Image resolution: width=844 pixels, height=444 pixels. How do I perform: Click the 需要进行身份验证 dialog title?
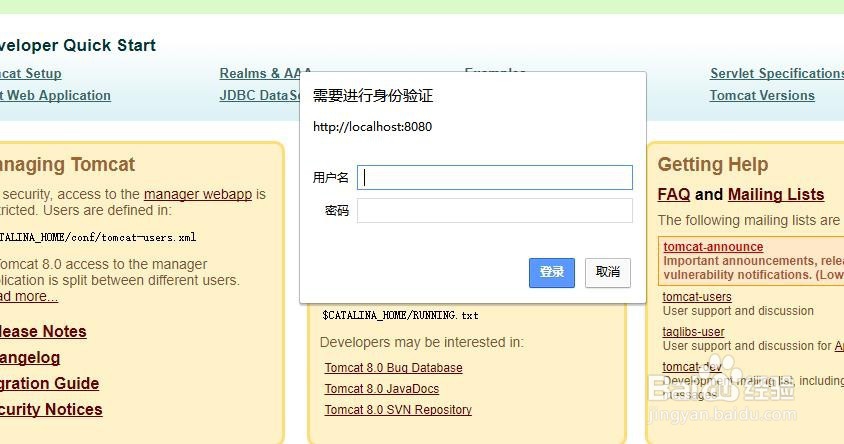point(373,96)
